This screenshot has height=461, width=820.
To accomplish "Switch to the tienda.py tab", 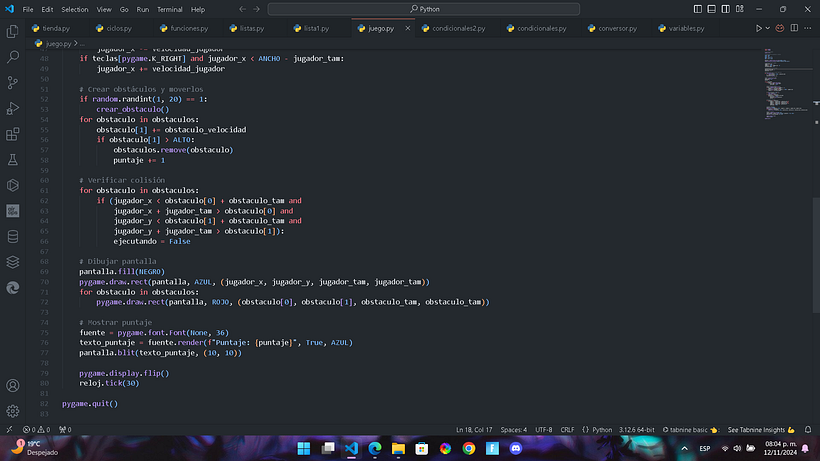I will coord(55,28).
